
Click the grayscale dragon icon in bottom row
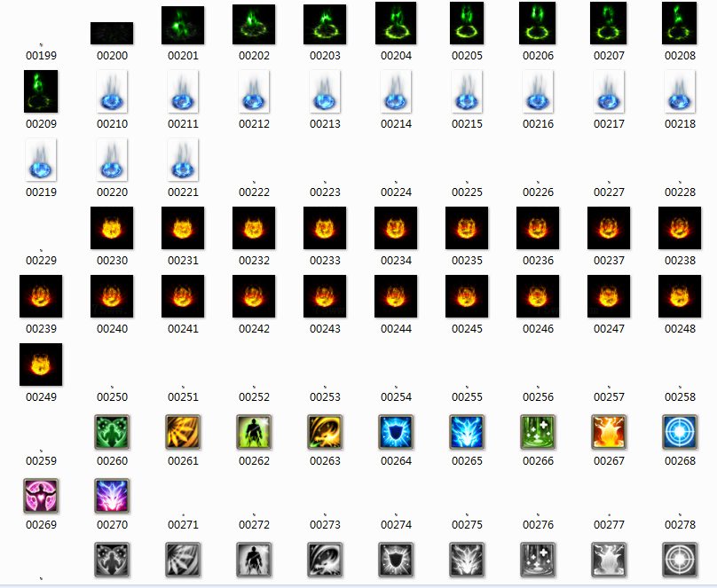point(468,560)
